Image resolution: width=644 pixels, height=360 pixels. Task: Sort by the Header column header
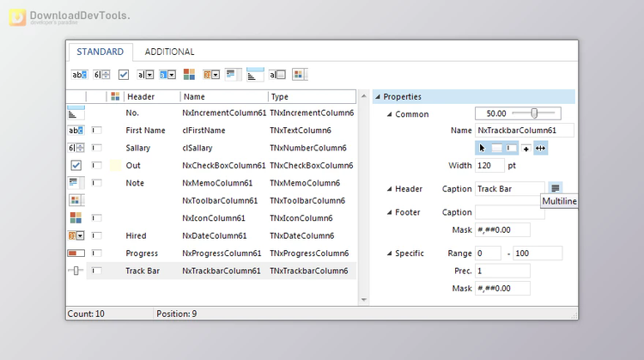151,96
